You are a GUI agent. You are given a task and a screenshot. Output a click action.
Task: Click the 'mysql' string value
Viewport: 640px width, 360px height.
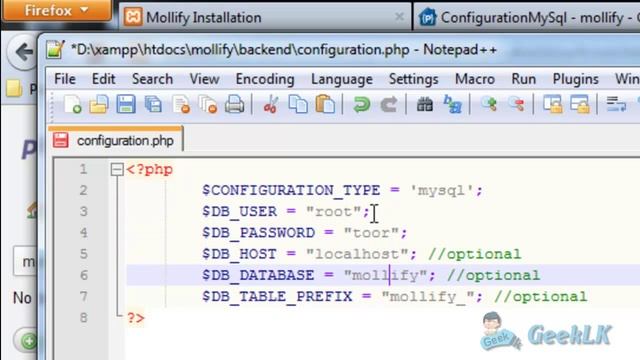(442, 191)
